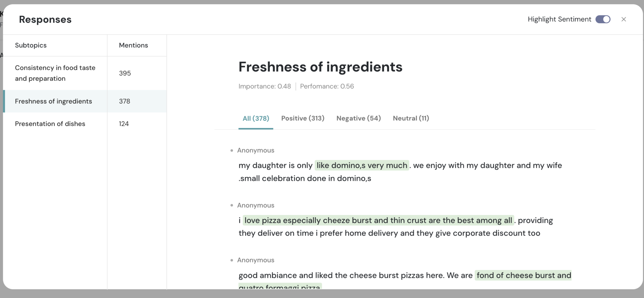
Task: Open the Negative (54) tab
Action: pyautogui.click(x=358, y=118)
